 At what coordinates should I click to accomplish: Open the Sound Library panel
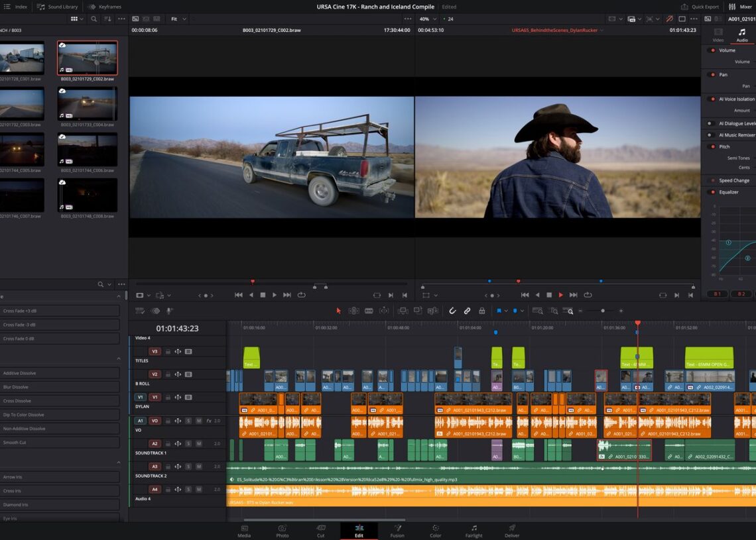tap(58, 7)
